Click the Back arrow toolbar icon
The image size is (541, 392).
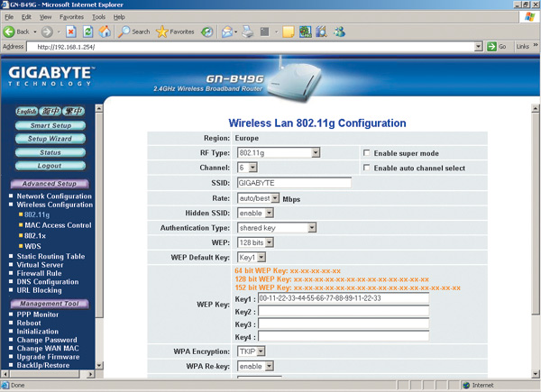click(9, 32)
